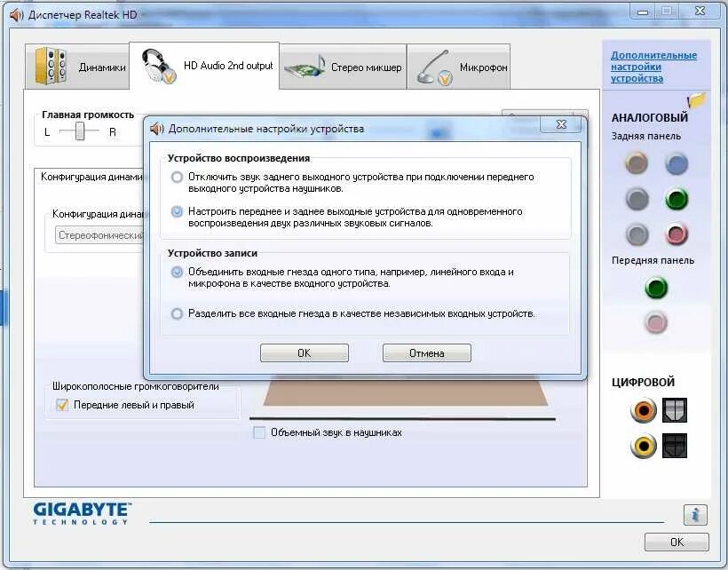This screenshot has width=728, height=570.
Task: Click the blue rear panel jack
Action: point(676,164)
